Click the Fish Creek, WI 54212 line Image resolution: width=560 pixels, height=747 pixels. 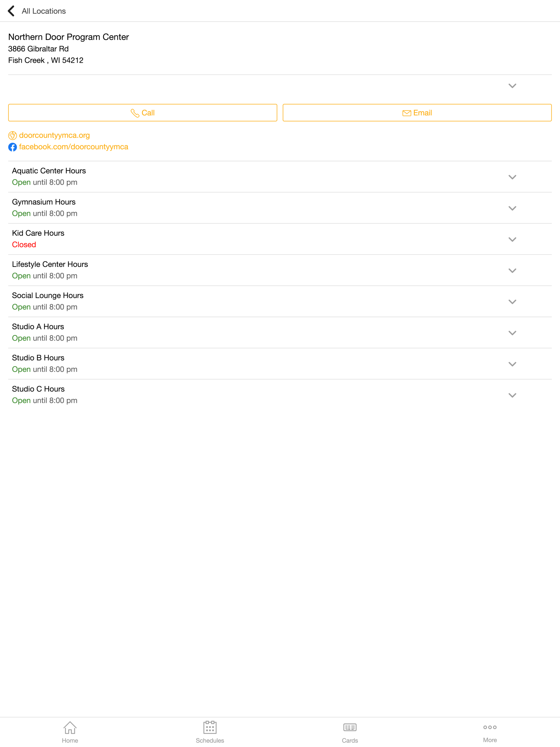pyautogui.click(x=46, y=60)
